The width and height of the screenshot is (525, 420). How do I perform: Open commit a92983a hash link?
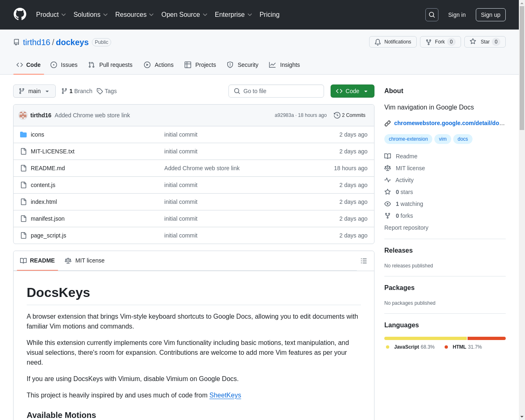pyautogui.click(x=284, y=115)
